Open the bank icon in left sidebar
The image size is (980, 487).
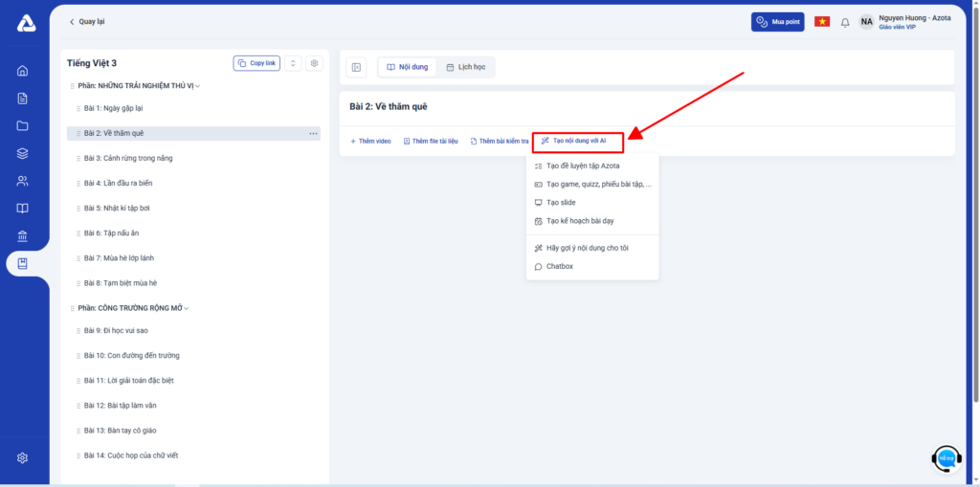click(23, 236)
